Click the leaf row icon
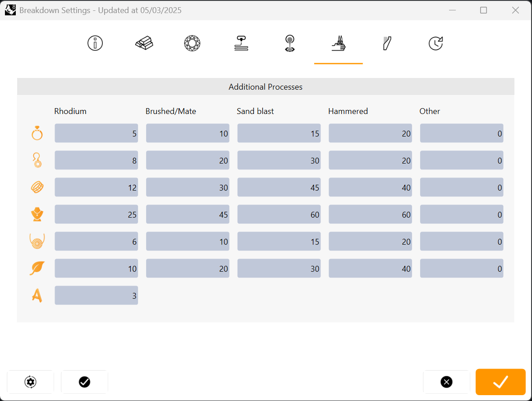Viewport: 532px width, 401px height. point(37,268)
